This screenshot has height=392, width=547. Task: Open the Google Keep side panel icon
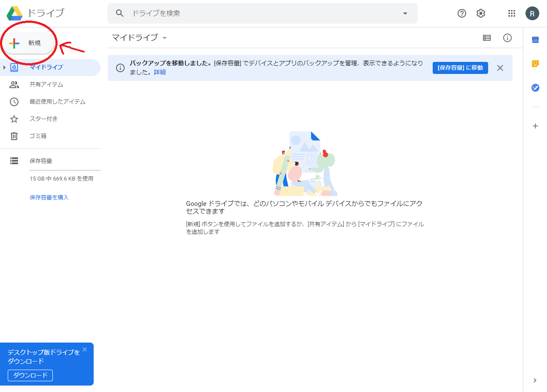(535, 64)
